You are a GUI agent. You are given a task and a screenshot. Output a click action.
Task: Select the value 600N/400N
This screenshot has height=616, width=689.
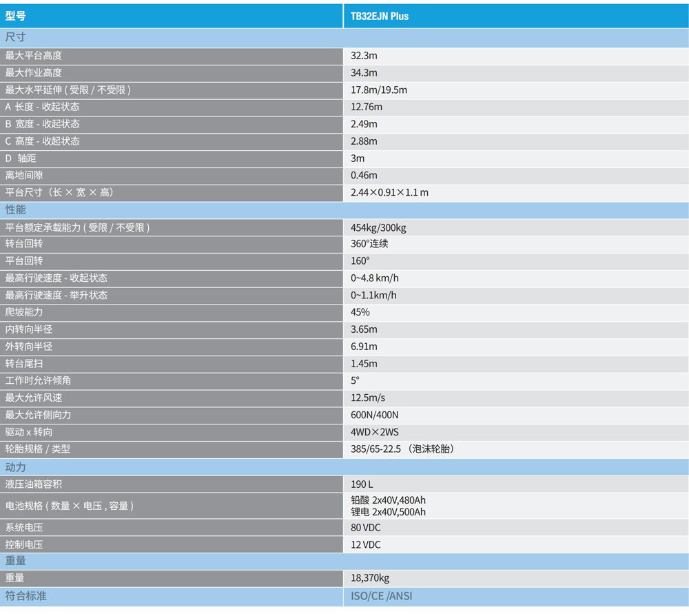pos(374,414)
